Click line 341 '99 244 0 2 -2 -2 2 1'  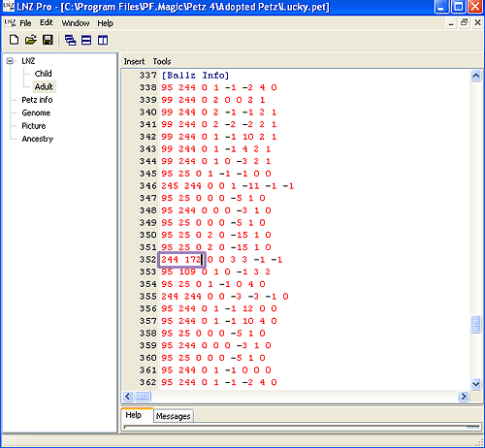tap(219, 124)
